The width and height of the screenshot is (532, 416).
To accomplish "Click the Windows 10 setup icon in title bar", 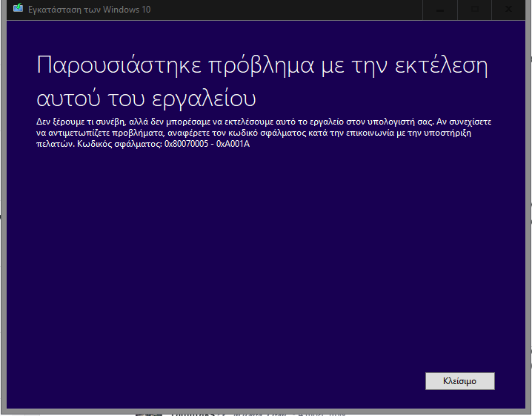I will pyautogui.click(x=18, y=8).
